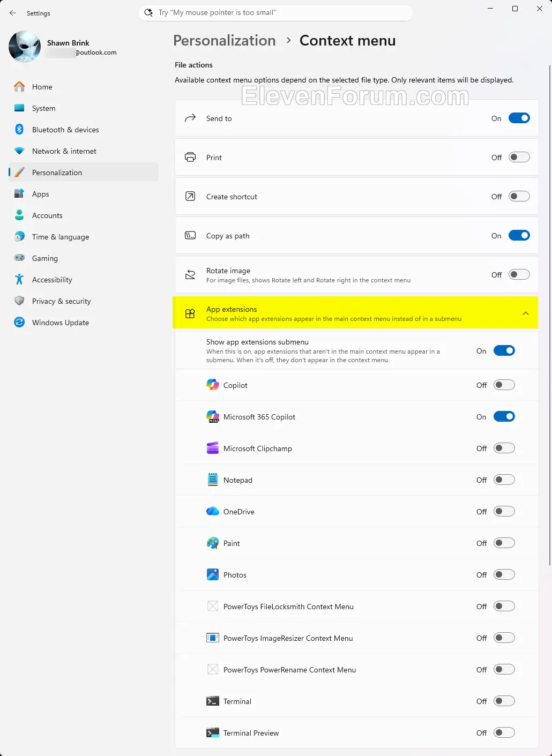Toggle Show app extensions submenu off

(x=504, y=350)
